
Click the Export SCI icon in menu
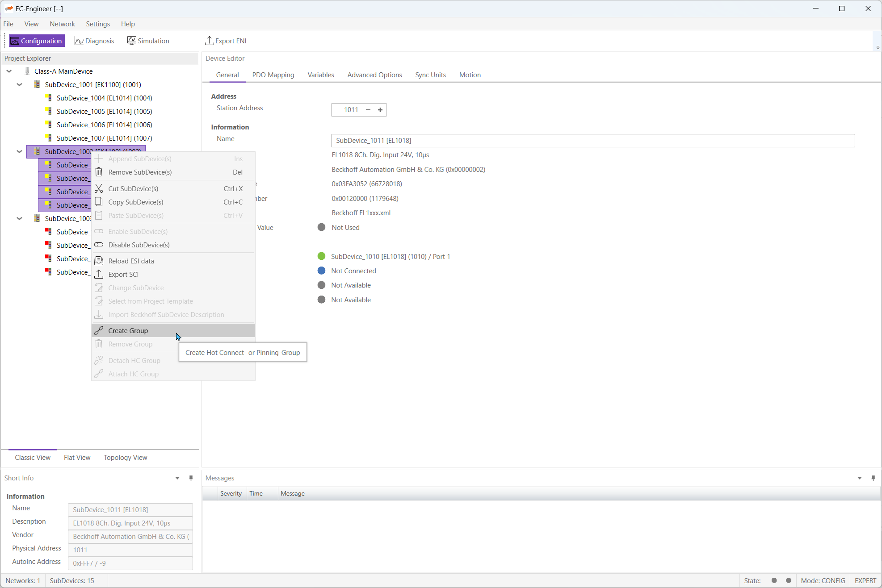(x=99, y=275)
